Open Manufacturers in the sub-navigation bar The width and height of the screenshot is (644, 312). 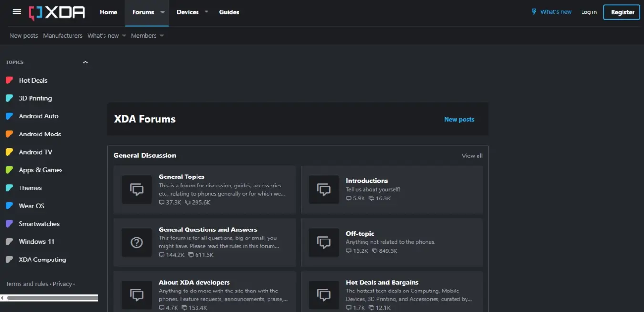pos(62,36)
